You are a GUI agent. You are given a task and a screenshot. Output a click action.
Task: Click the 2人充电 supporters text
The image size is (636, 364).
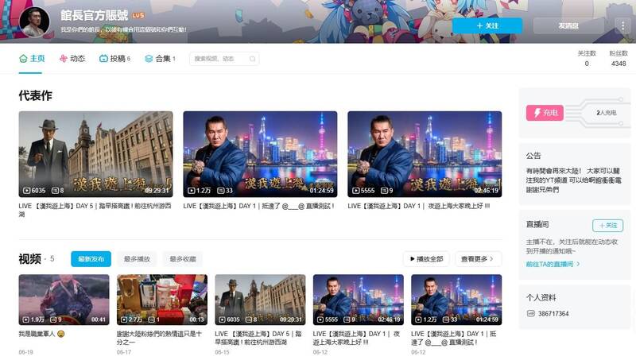[606, 112]
